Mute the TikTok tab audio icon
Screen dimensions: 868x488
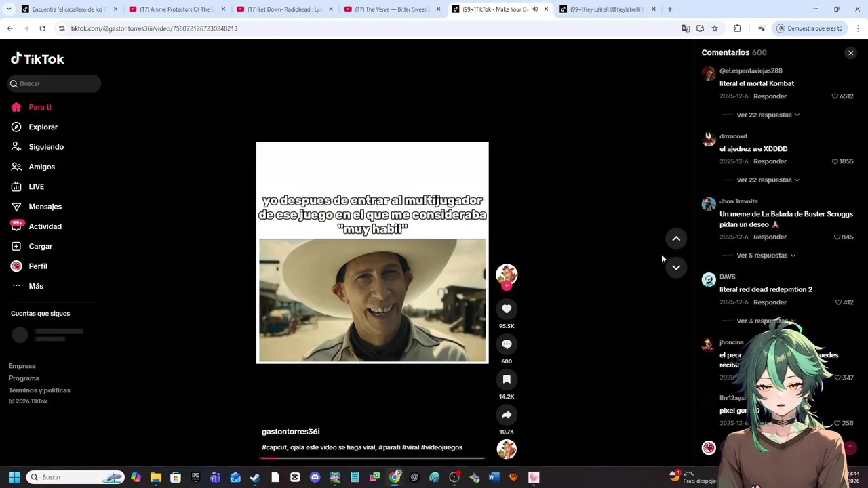click(x=535, y=9)
